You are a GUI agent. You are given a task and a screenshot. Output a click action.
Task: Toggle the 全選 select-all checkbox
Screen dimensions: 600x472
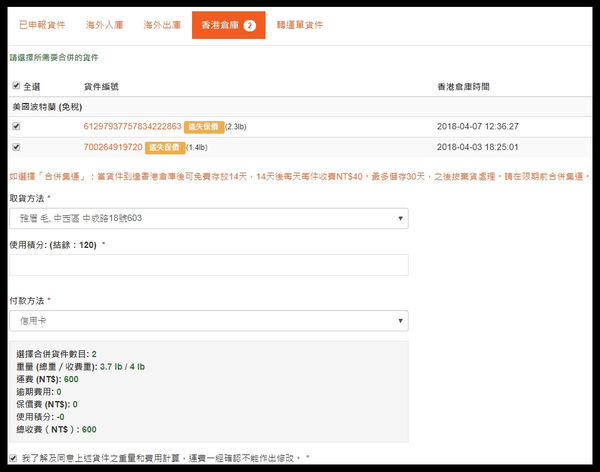pos(15,87)
